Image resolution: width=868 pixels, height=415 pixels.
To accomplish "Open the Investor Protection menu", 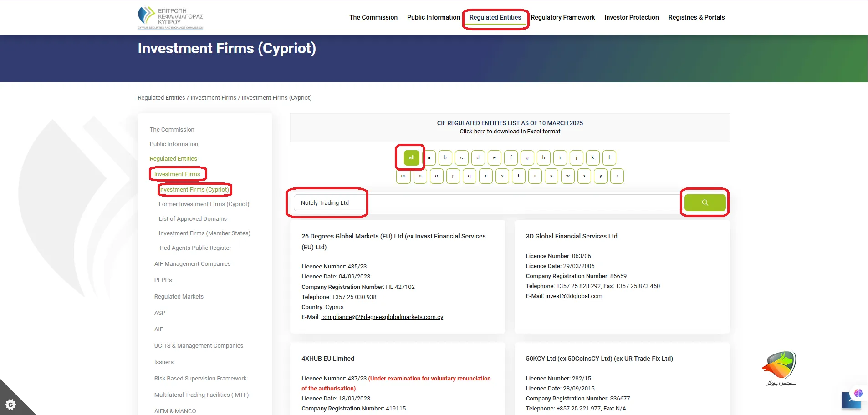I will (x=631, y=17).
